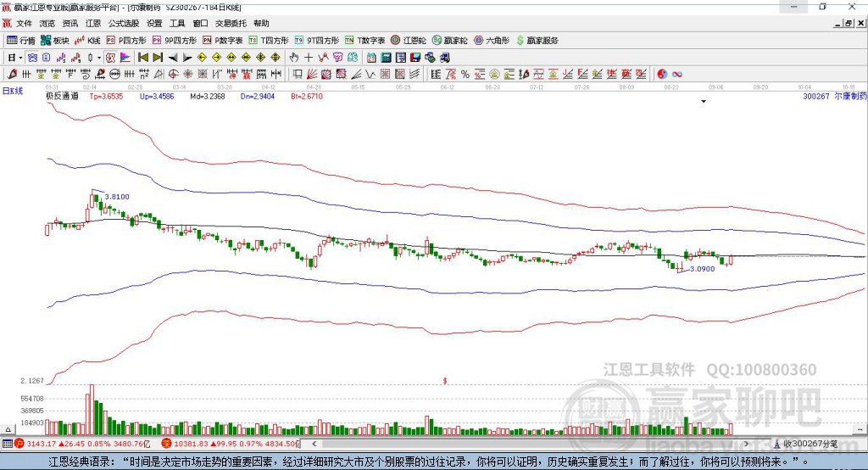Select the percentage line drawing tool
The width and height of the screenshot is (868, 470).
pos(465,75)
